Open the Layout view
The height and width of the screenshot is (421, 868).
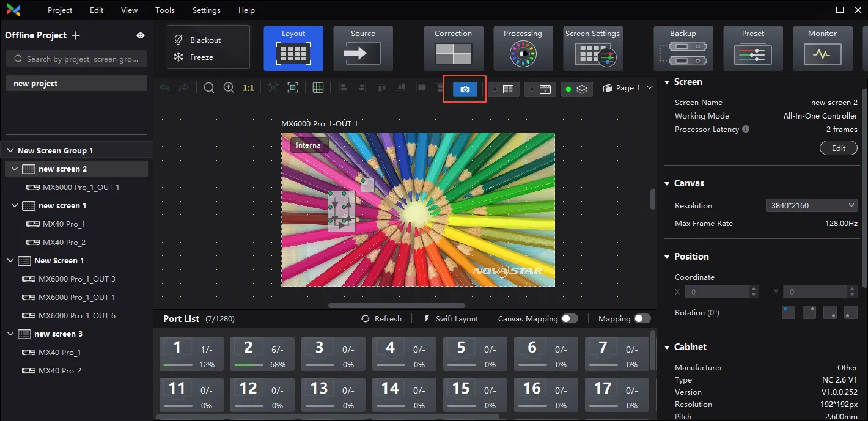(x=293, y=48)
